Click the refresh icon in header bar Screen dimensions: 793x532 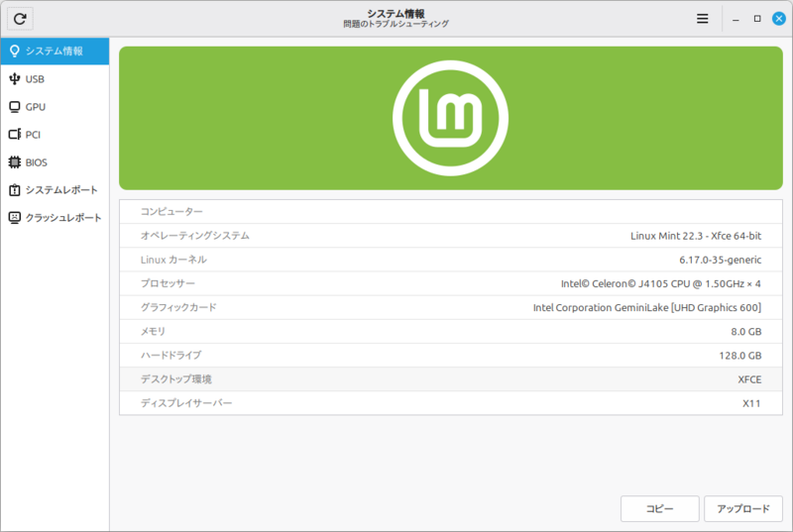point(20,19)
